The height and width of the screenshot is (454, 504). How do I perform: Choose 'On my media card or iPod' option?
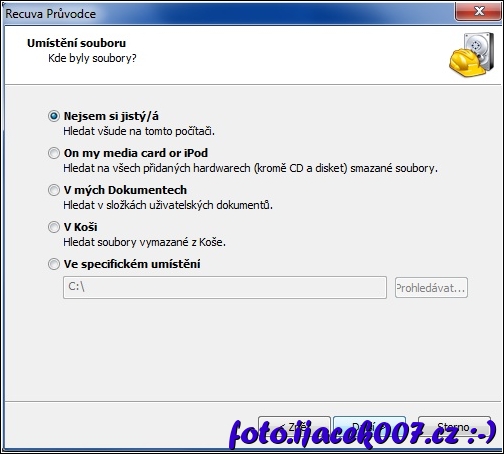(54, 153)
